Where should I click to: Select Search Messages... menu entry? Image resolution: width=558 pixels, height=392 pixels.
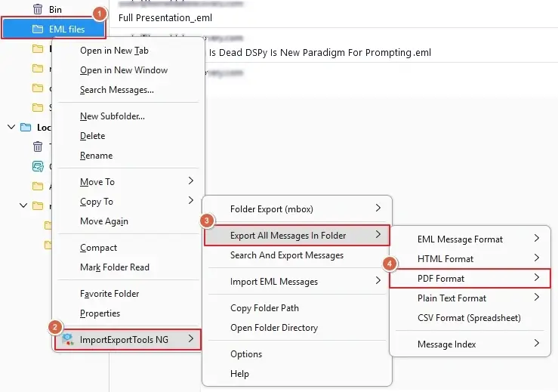coord(128,90)
